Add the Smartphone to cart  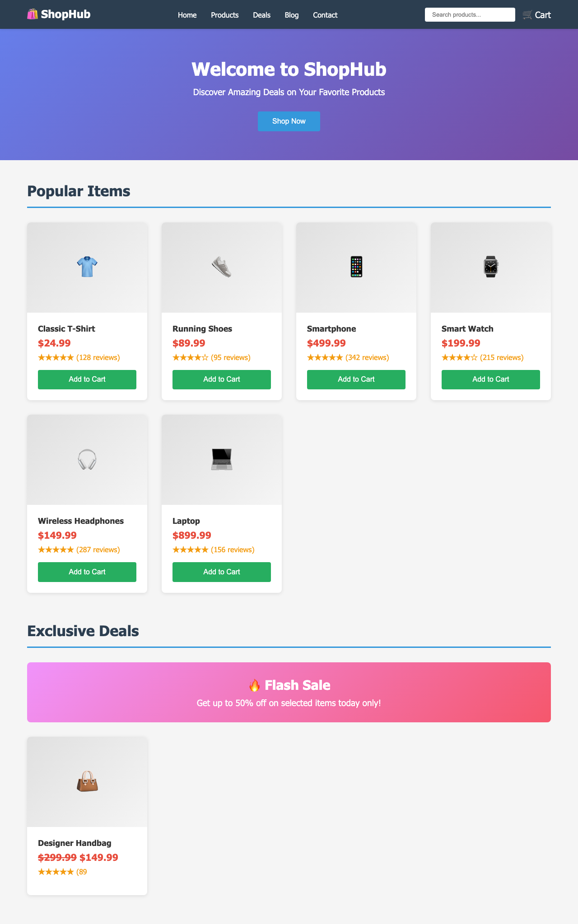coord(356,379)
